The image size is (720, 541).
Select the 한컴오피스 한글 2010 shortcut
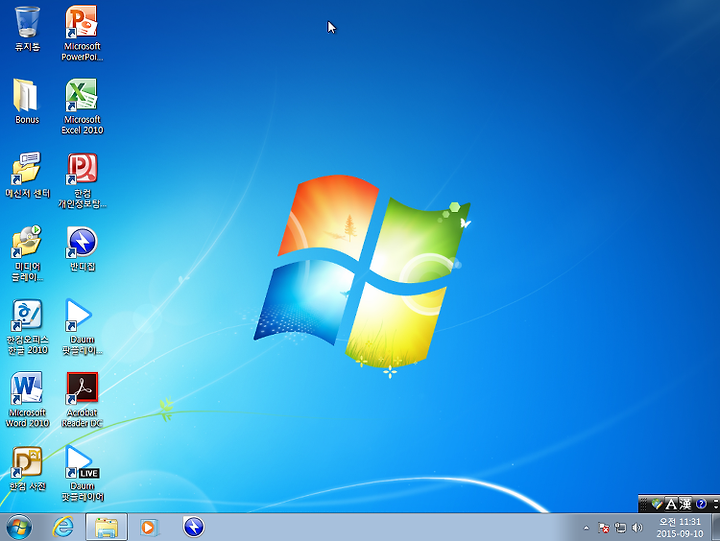pyautogui.click(x=27, y=327)
